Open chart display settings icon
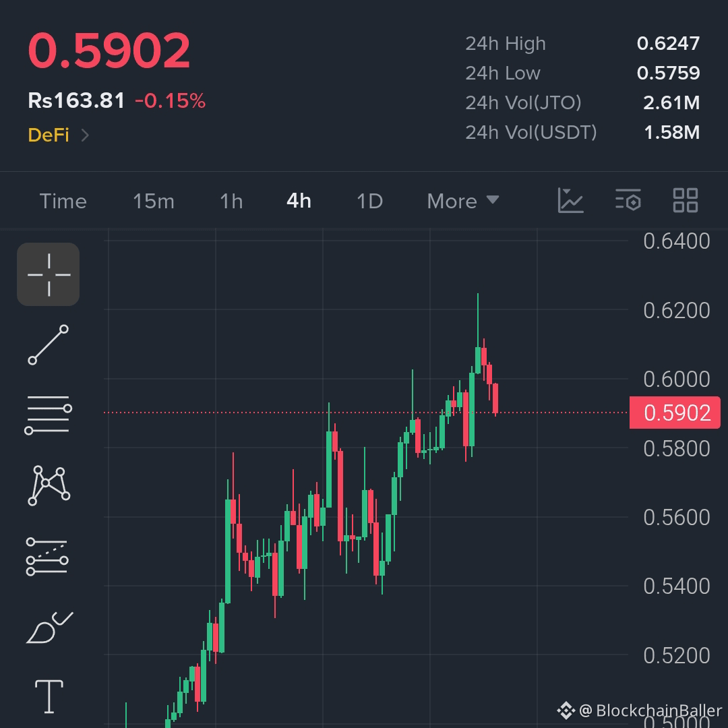Viewport: 728px width, 728px height. pyautogui.click(x=628, y=201)
